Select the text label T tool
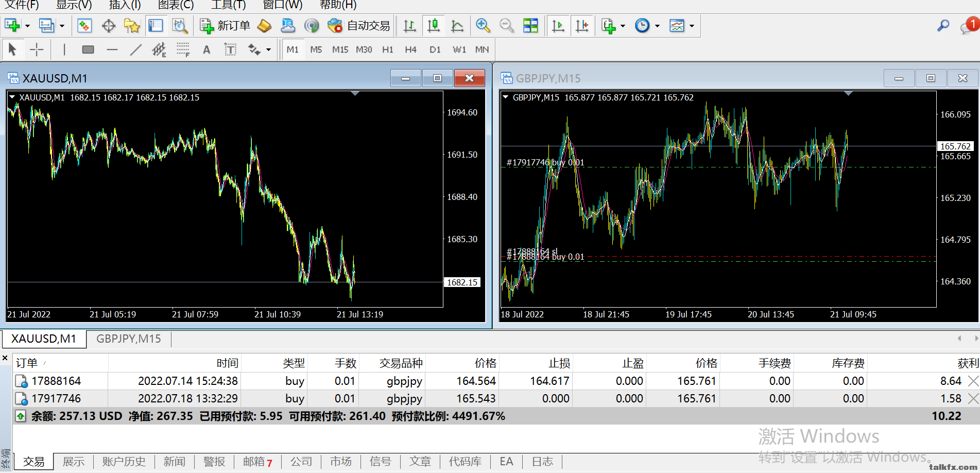The width and height of the screenshot is (980, 473). [230, 49]
